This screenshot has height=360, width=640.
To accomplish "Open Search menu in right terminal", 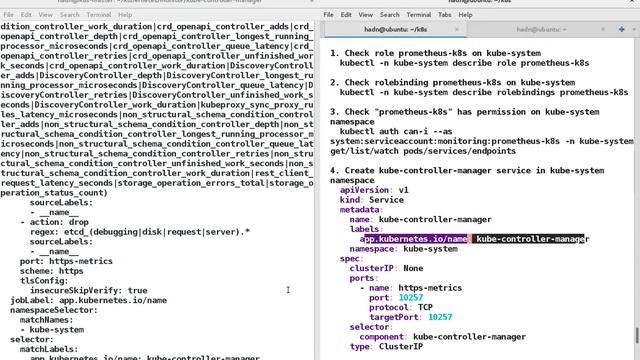I will coord(389,15).
